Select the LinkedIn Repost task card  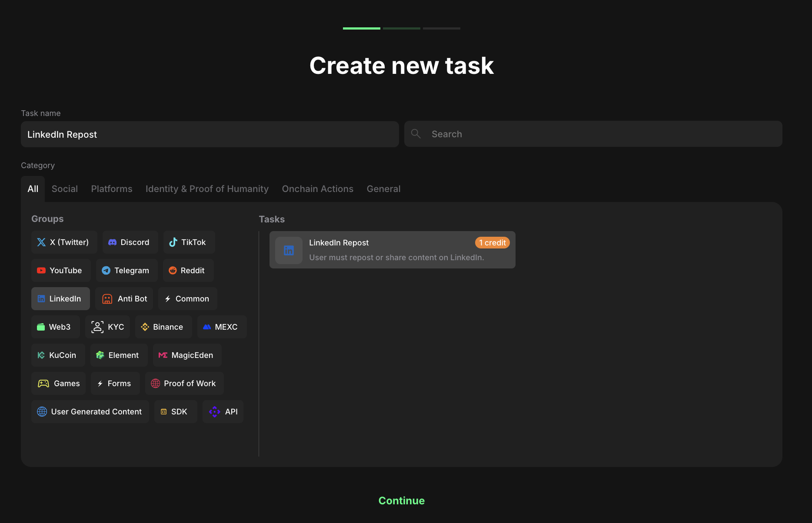pyautogui.click(x=393, y=250)
